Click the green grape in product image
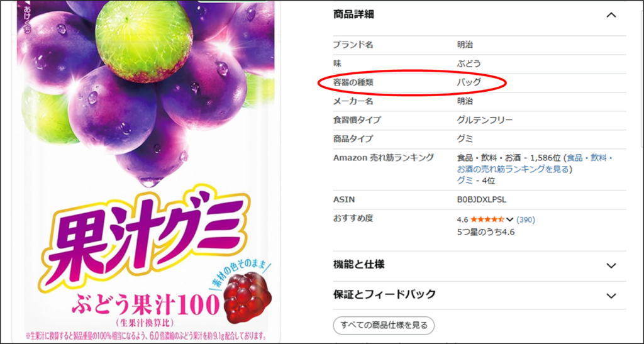 [x=144, y=40]
